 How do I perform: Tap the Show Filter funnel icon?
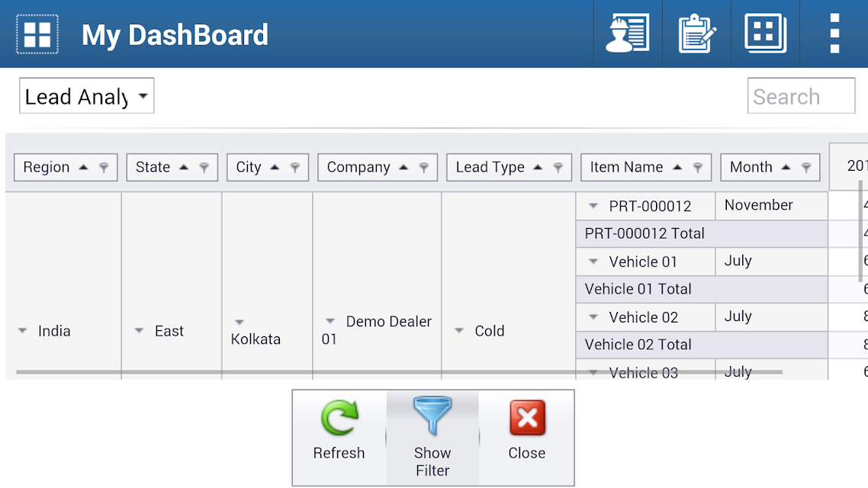(x=432, y=415)
